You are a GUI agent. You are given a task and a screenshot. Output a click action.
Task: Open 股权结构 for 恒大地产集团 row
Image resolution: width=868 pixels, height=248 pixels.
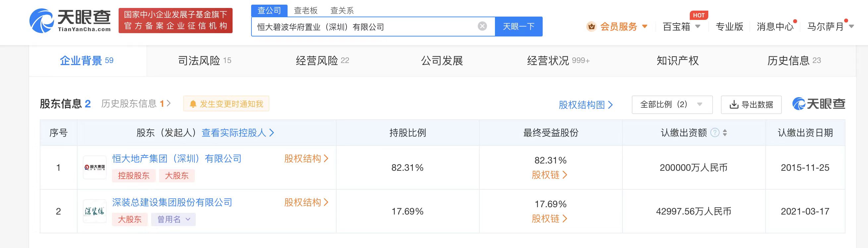pyautogui.click(x=306, y=158)
